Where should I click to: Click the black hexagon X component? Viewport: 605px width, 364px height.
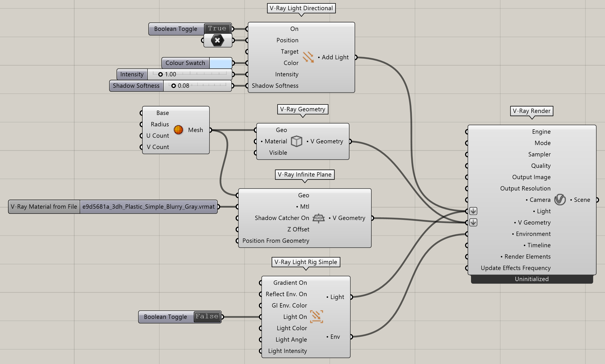(218, 40)
